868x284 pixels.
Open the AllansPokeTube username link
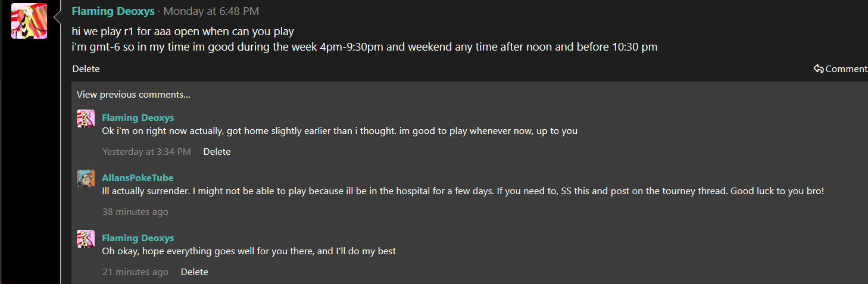[x=138, y=177]
